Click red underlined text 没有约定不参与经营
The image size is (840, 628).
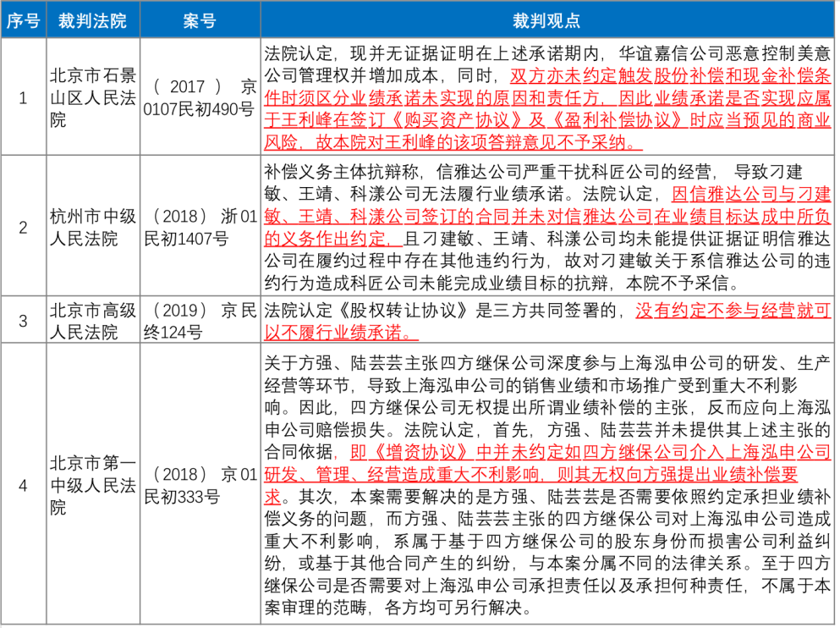pyautogui.click(x=733, y=311)
